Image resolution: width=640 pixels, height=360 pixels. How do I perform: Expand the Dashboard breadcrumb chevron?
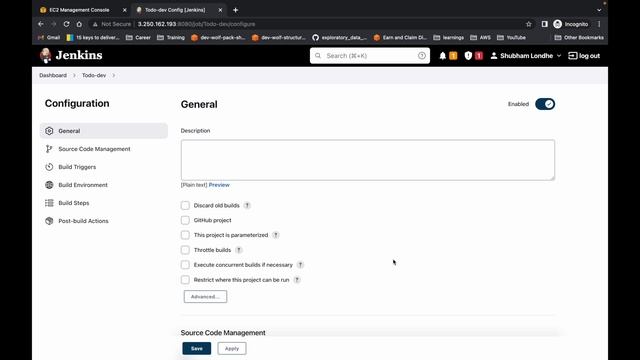point(74,76)
